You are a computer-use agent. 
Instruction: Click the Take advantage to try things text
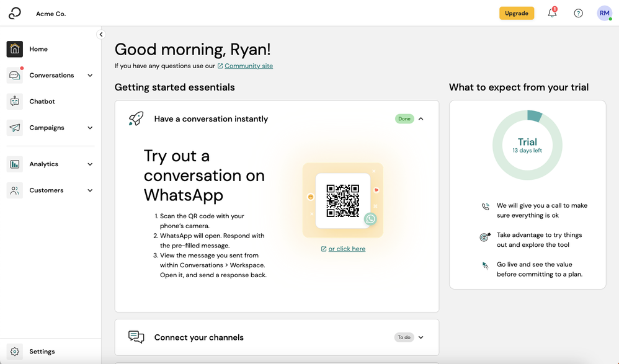(x=539, y=239)
